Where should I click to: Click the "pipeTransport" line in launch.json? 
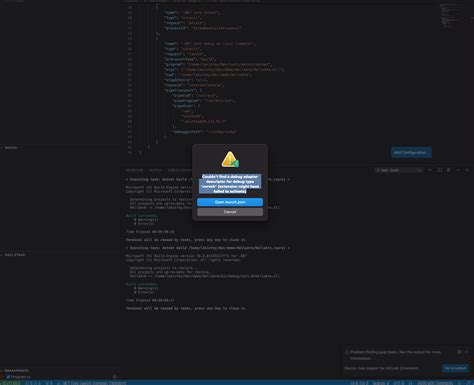[182, 90]
